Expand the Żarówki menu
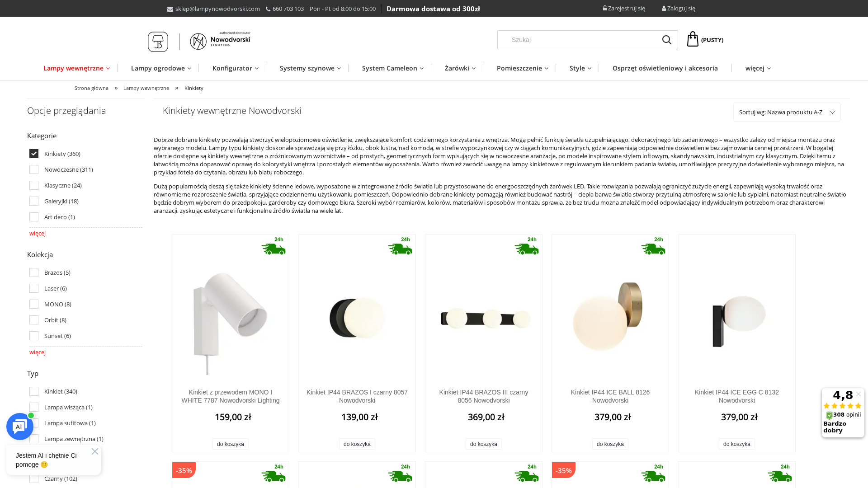The image size is (868, 488). coord(460,68)
